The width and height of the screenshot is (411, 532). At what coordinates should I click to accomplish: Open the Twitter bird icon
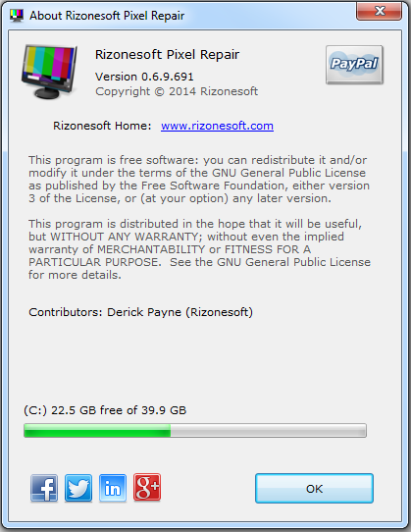pyautogui.click(x=78, y=488)
